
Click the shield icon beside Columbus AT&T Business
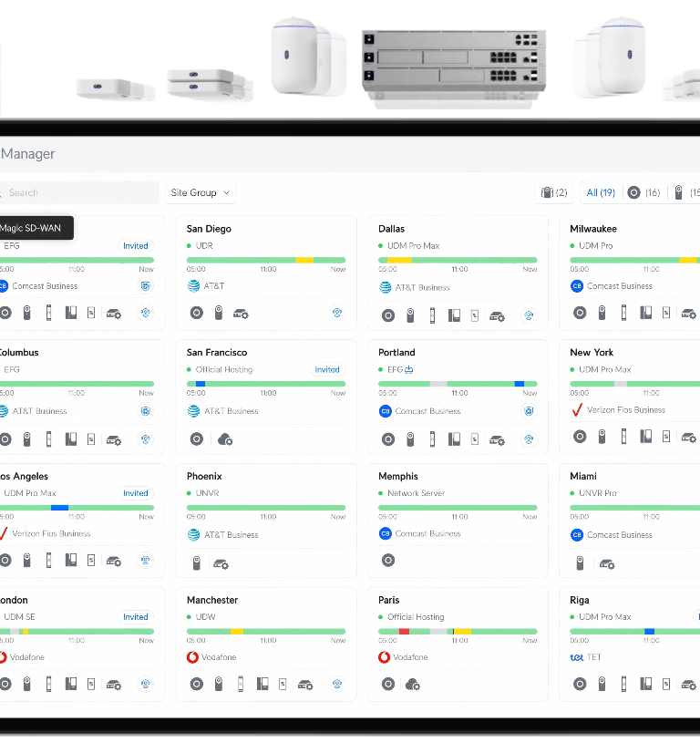click(146, 411)
